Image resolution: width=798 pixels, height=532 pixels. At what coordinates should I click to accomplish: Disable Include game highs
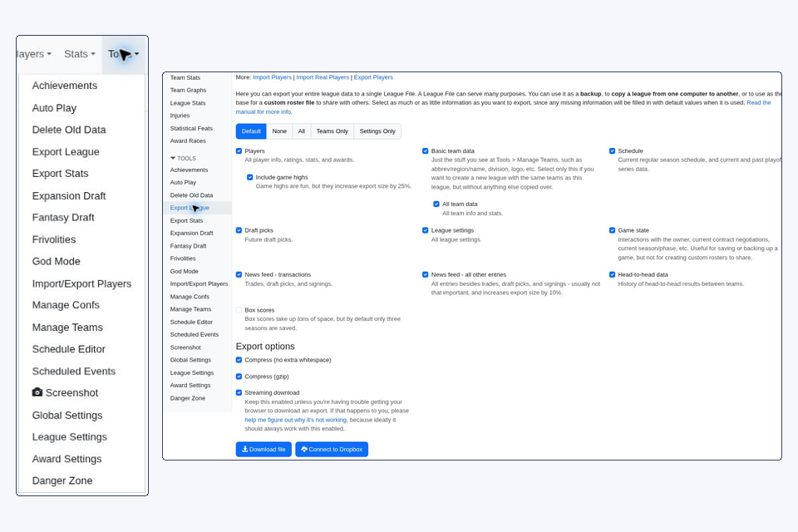(x=250, y=177)
